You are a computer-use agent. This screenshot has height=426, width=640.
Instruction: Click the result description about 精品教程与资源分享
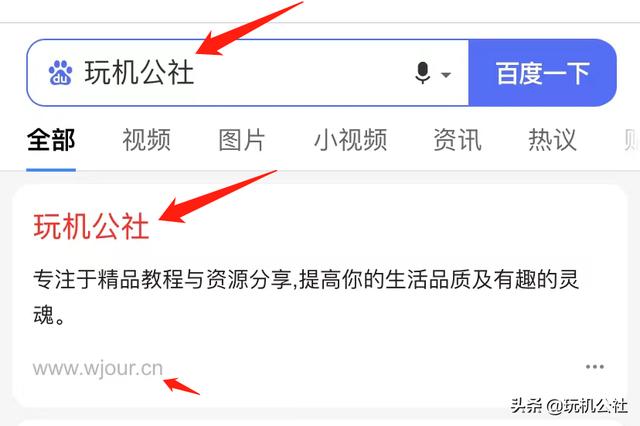(x=306, y=297)
